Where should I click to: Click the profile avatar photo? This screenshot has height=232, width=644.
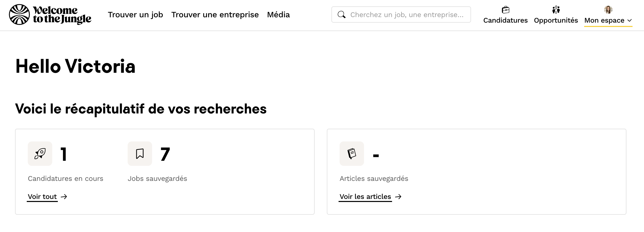tap(608, 10)
